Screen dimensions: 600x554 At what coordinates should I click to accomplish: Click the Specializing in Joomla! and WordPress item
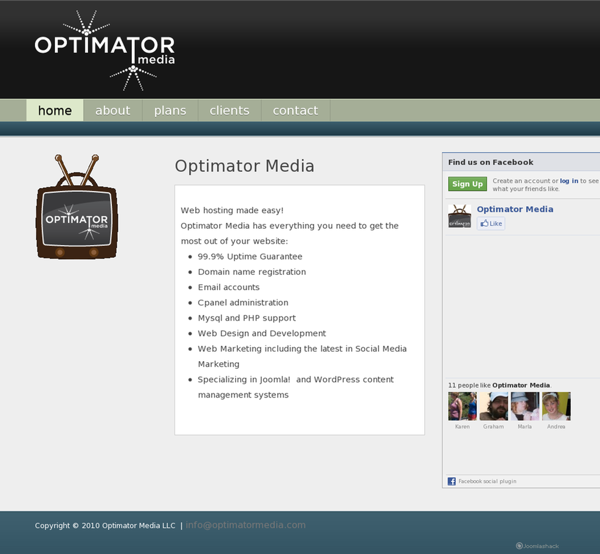[x=295, y=387]
